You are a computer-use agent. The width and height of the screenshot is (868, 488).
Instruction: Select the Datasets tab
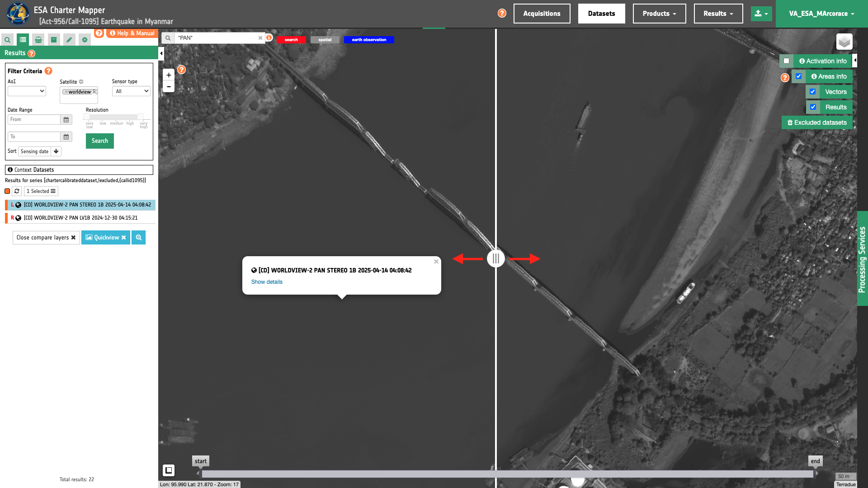point(601,14)
